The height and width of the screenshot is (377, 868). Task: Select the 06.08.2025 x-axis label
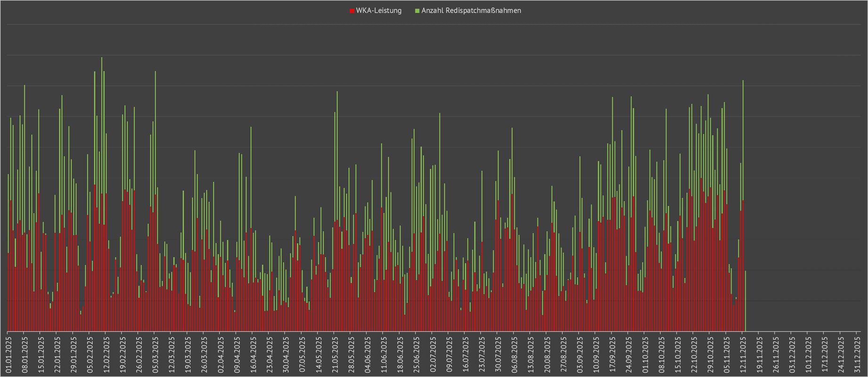tap(514, 353)
